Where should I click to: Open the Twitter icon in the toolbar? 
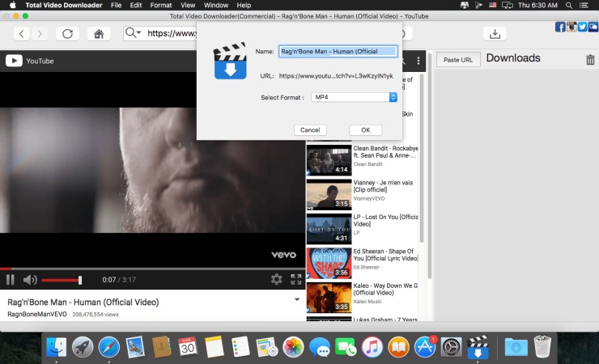point(582,27)
